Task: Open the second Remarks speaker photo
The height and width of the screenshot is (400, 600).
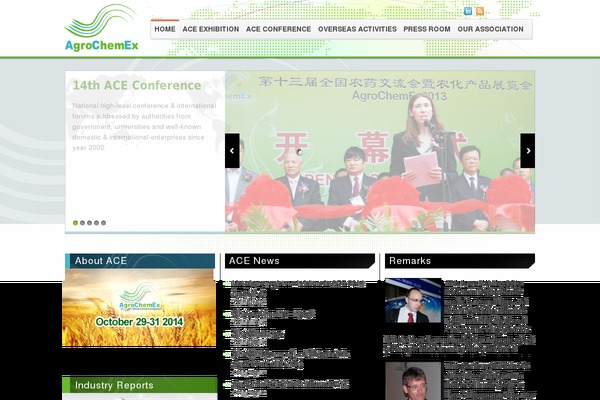Action: click(x=413, y=381)
